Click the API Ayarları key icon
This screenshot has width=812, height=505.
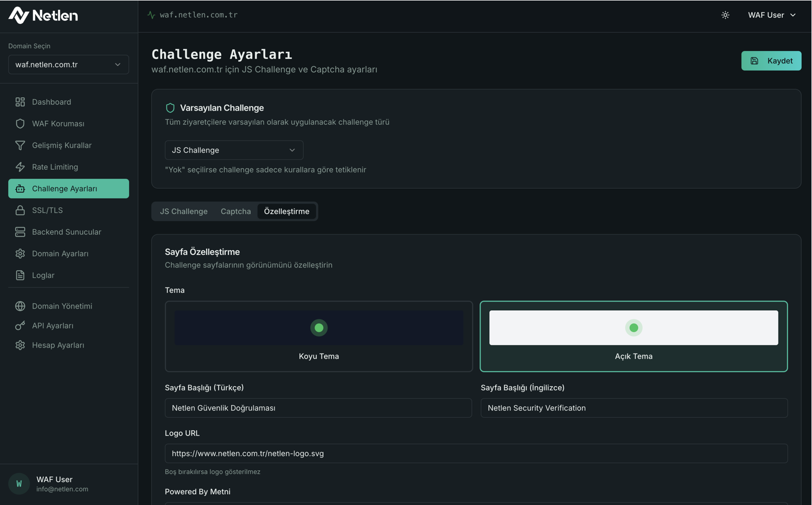[x=20, y=326]
